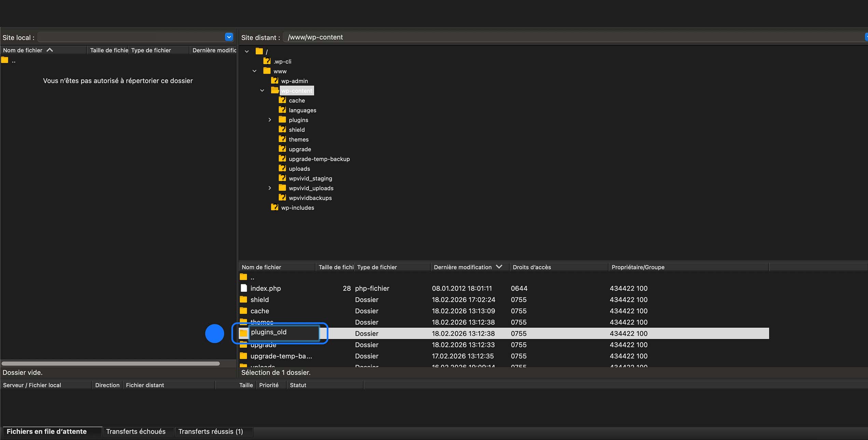This screenshot has width=868, height=440.
Task: Open the Site local path dropdown
Action: click(x=229, y=37)
